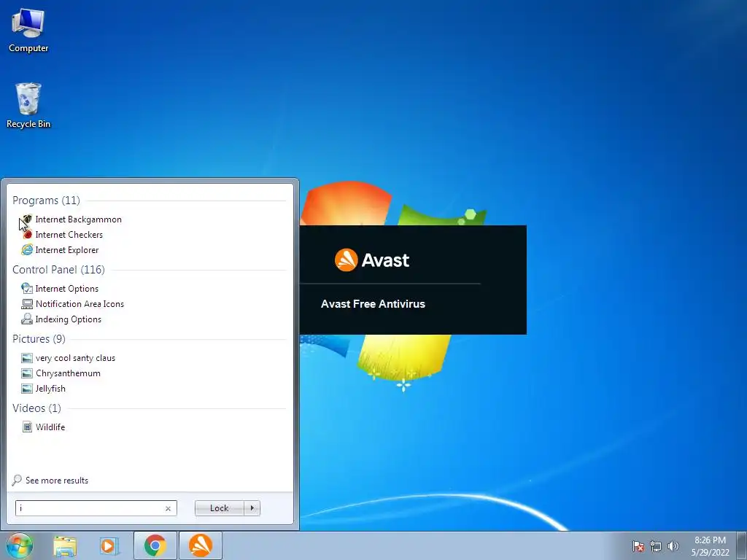Open Windows Media Player from taskbar
Viewport: 747px width, 560px height.
click(109, 546)
